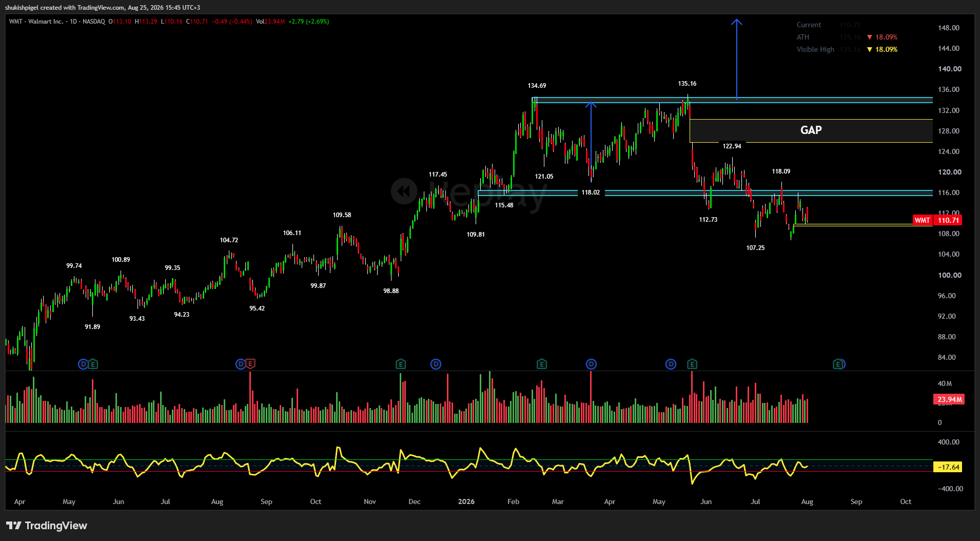Click the dividend D marker in mid-May 2026

671,364
